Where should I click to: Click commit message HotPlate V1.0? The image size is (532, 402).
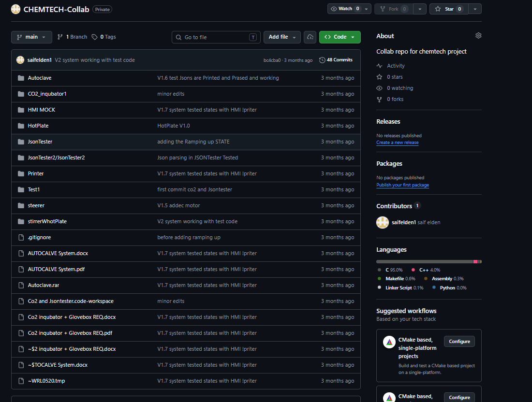pos(173,126)
